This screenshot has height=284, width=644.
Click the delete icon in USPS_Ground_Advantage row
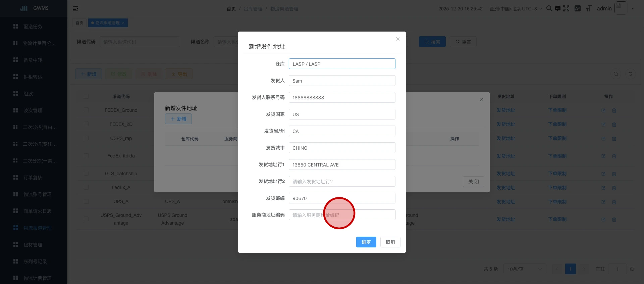pyautogui.click(x=614, y=220)
